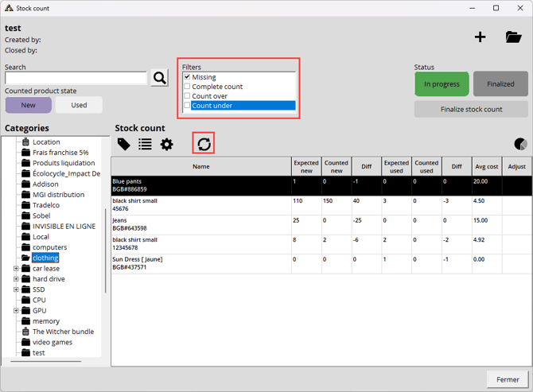
Task: Uncheck the Missing filter checkbox
Action: (x=188, y=77)
